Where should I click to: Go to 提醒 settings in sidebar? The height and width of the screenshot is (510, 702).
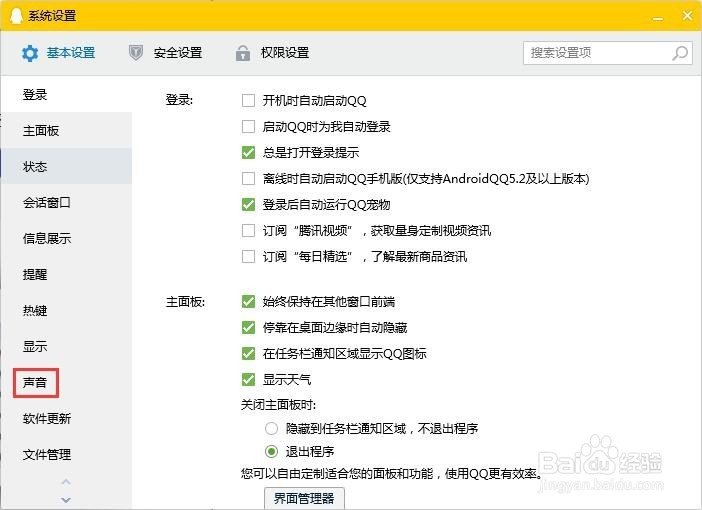[66, 274]
